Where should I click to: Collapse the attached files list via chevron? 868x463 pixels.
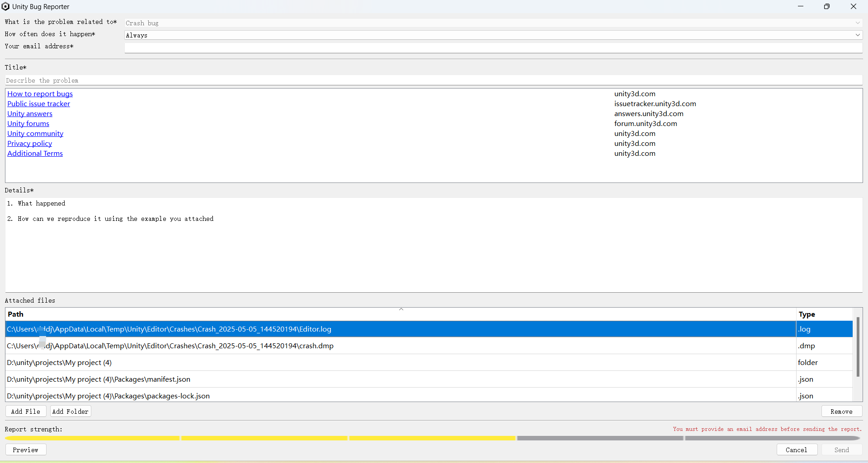(401, 309)
